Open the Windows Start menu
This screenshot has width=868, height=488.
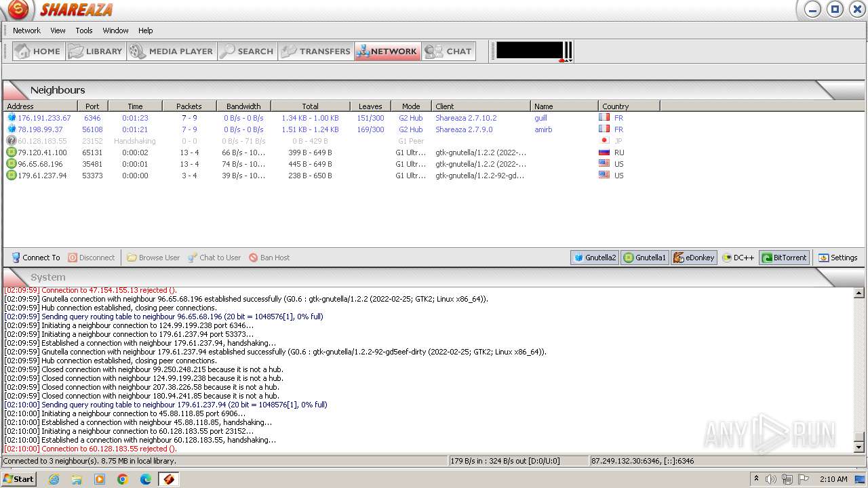tap(18, 479)
